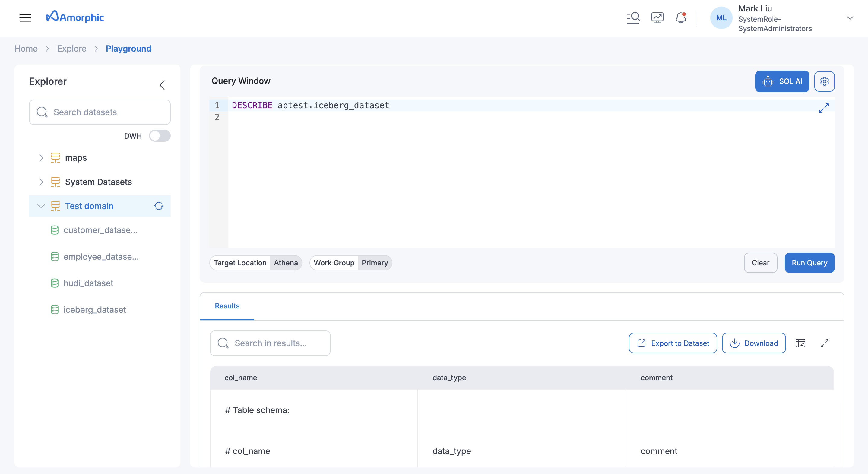Screen dimensions: 868x474
Task: Open the hamburger navigation menu
Action: [25, 17]
